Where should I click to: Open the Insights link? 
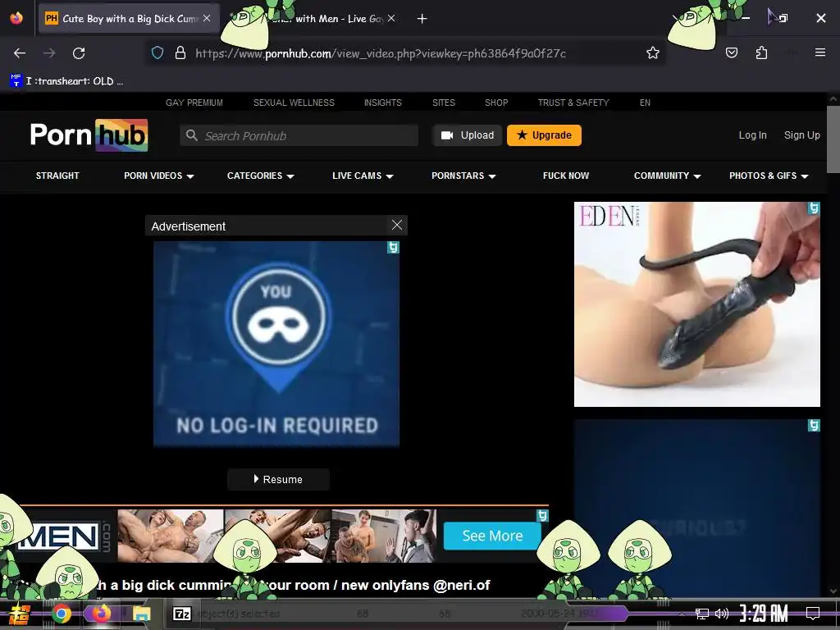pyautogui.click(x=382, y=103)
